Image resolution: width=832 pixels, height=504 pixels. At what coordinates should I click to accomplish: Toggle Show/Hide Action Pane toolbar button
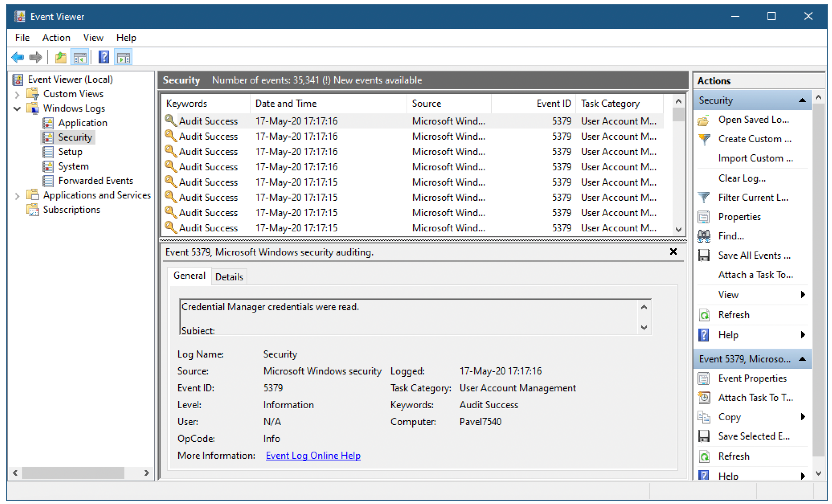pos(123,57)
